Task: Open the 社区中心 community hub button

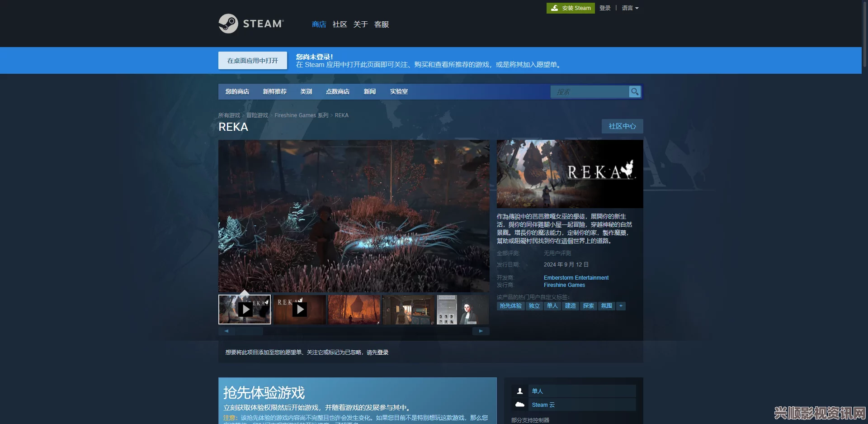Action: (x=622, y=126)
